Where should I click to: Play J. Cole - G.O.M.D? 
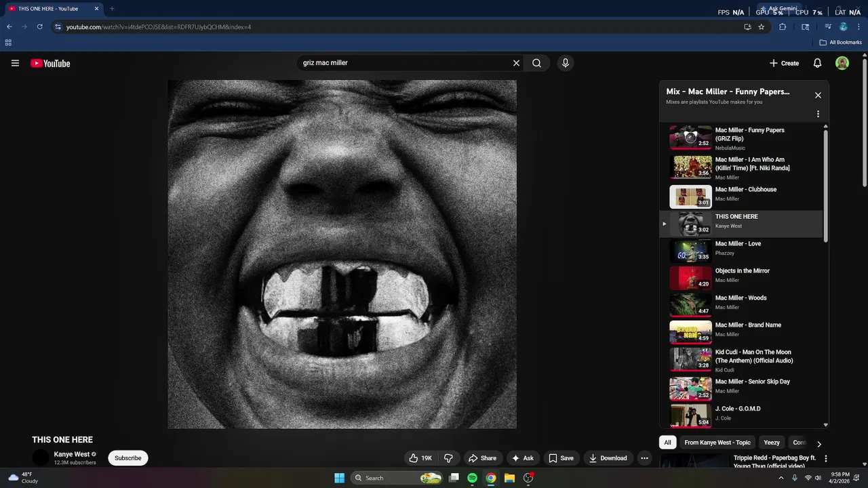(741, 415)
